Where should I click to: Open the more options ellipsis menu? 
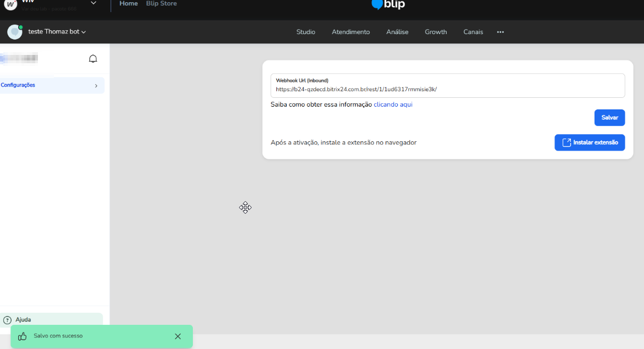(x=500, y=32)
